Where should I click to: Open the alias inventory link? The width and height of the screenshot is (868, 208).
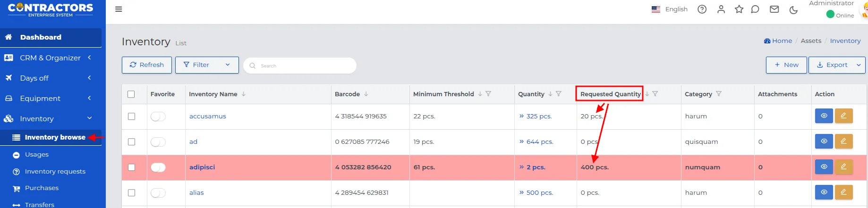coord(196,193)
